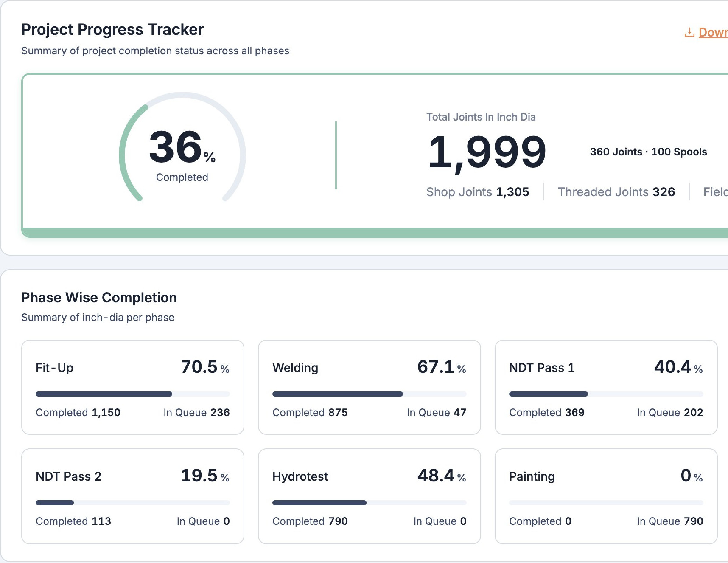Click the Total Joints In Inch Dia label

tap(481, 117)
